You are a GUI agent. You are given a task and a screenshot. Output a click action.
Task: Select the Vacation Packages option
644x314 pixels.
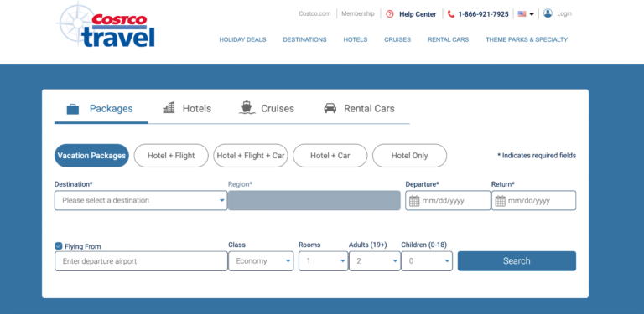tap(91, 156)
